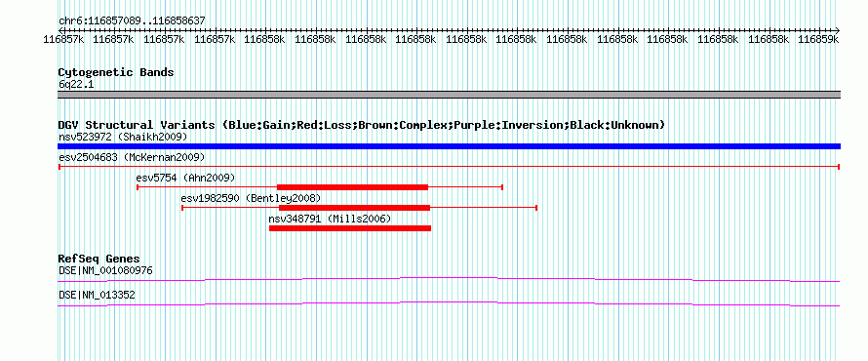Open the esv2504683 (McKernan2009) variant label
The width and height of the screenshot is (868, 361).
pyautogui.click(x=132, y=157)
